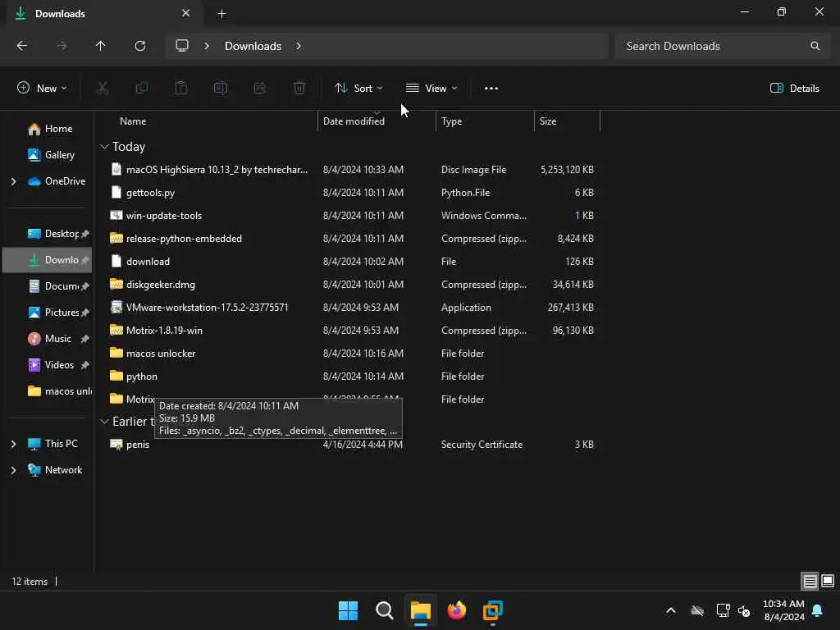Collapse the Today group
The image size is (840, 630).
tap(104, 146)
